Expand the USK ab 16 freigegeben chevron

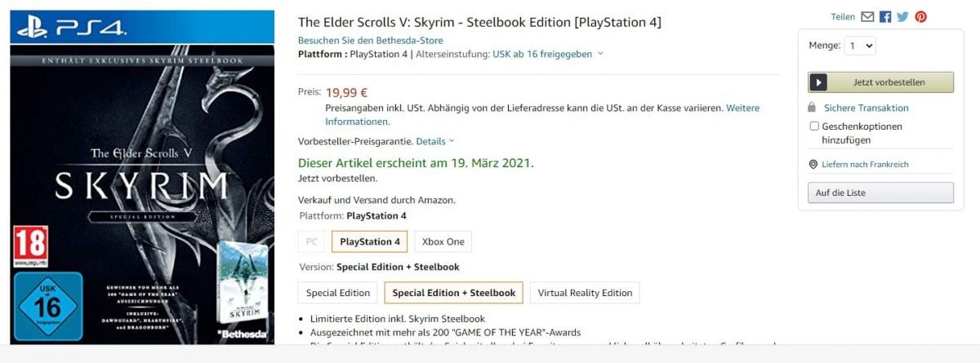pos(600,54)
